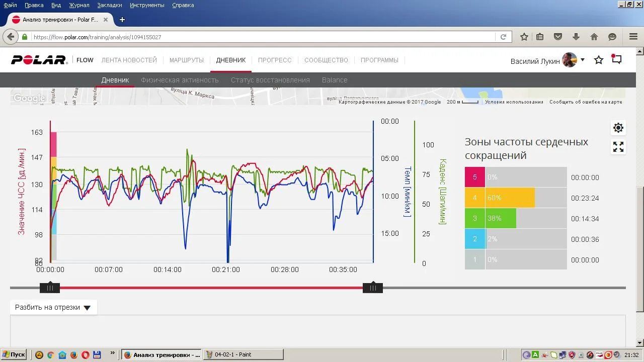Go to Firefox home page icon
Viewport: 644px width, 362px height.
[x=594, y=37]
